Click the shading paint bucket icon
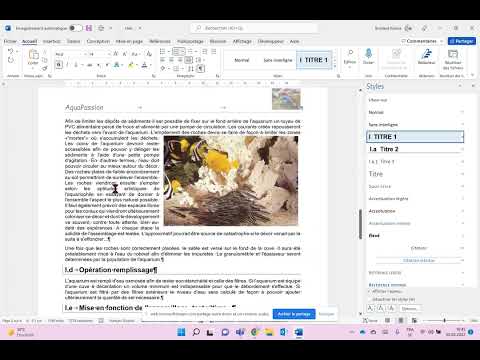The height and width of the screenshot is (360, 480). coord(163,69)
